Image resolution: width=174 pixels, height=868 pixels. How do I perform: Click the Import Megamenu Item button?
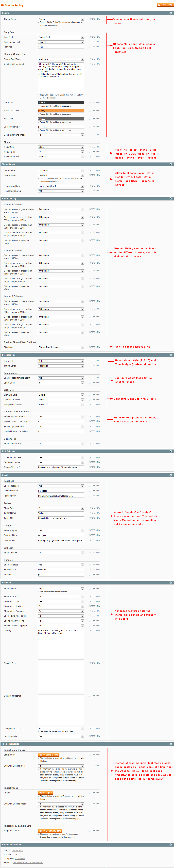pos(50,831)
